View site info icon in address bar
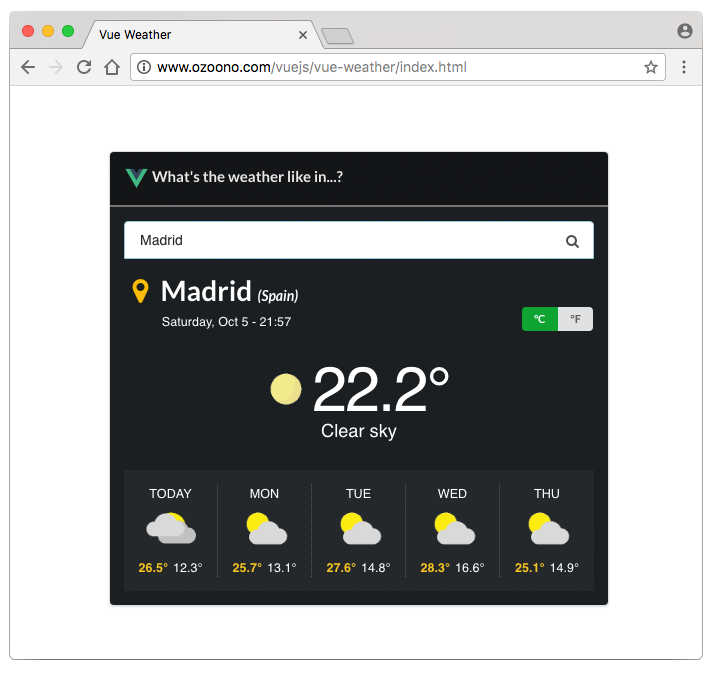Image resolution: width=713 pixels, height=675 pixels. tap(144, 67)
